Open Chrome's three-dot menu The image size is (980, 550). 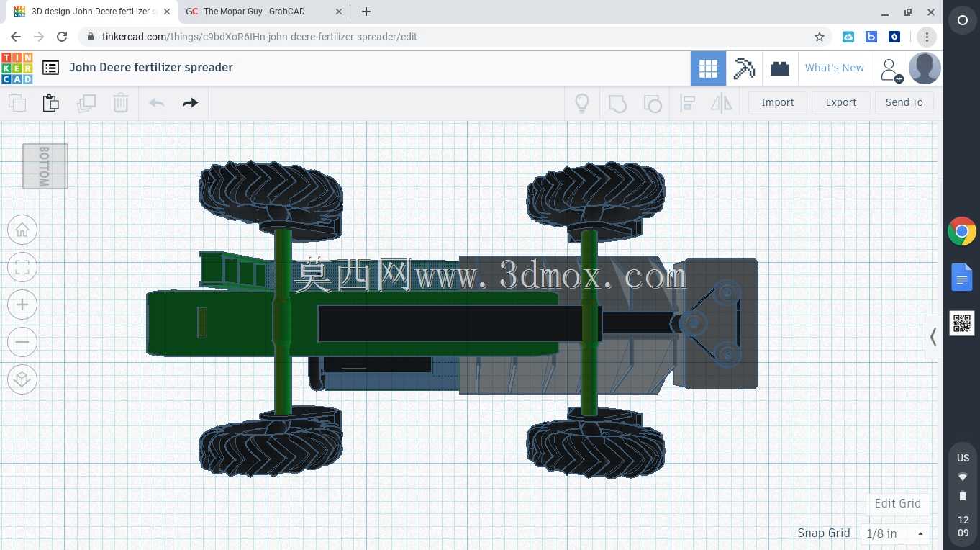click(x=927, y=37)
